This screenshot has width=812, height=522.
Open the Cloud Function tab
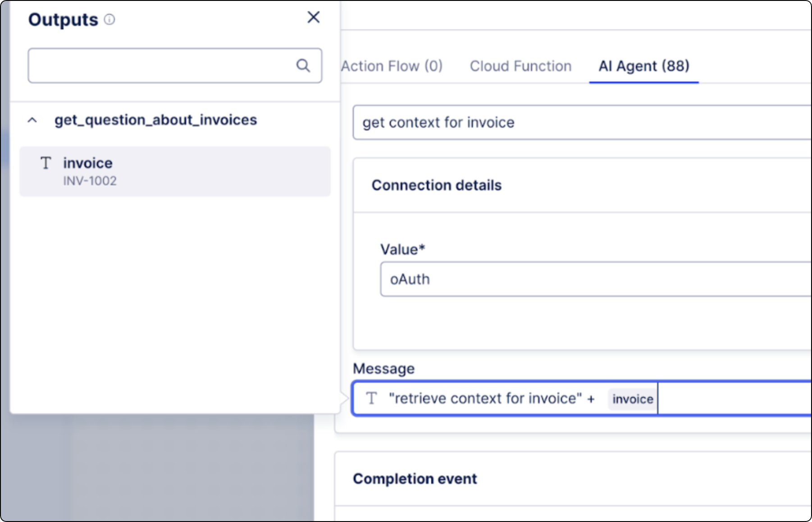(x=520, y=66)
